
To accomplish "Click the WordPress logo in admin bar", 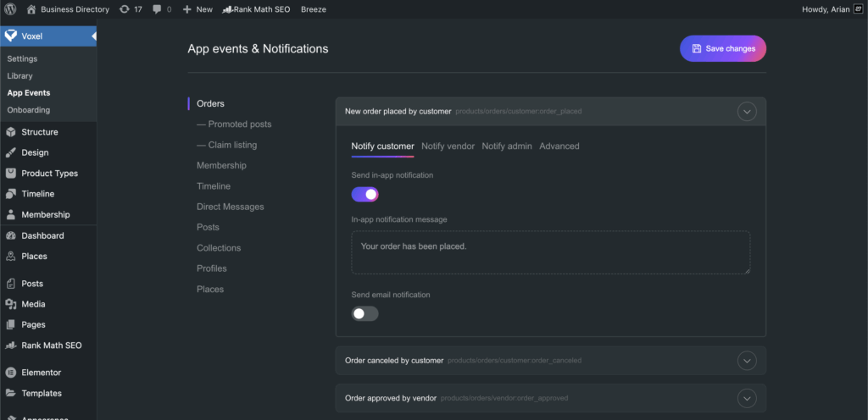I will click(10, 9).
